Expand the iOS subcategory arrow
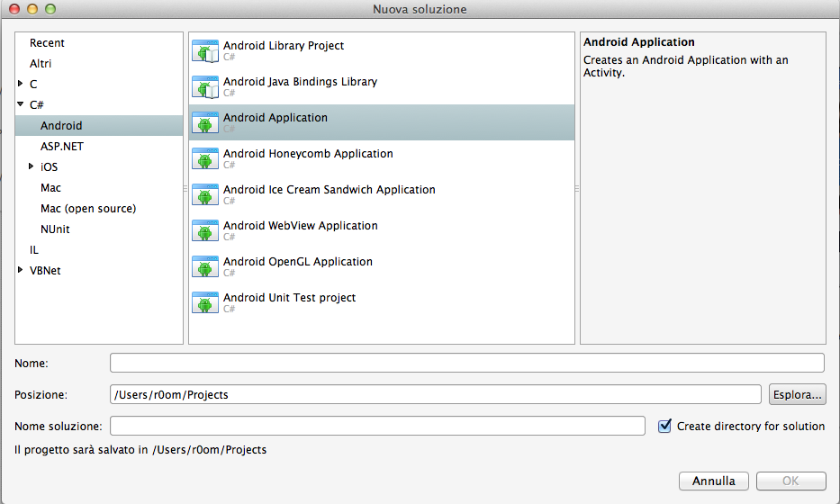 (32, 166)
